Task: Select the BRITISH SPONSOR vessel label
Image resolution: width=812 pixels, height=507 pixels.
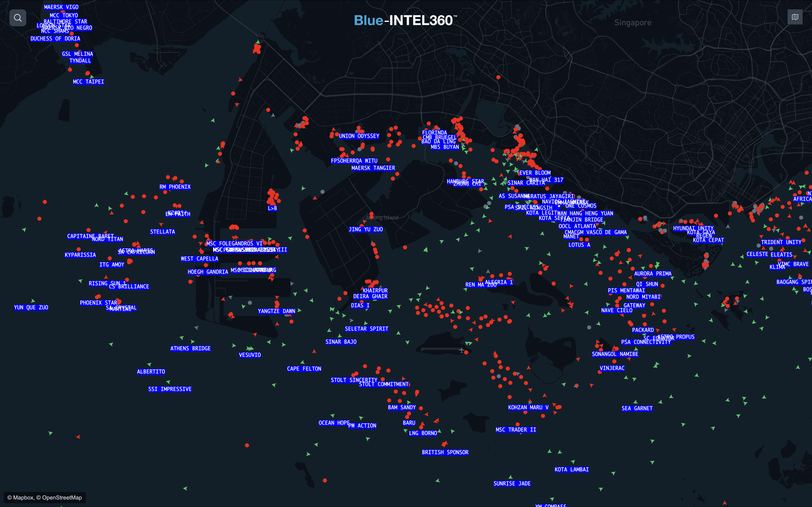Action: (x=445, y=452)
